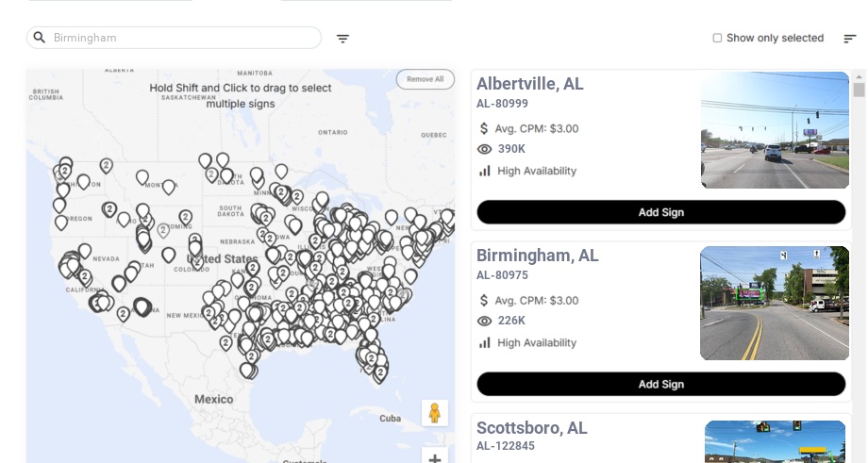Click the eye impressions icon for Albertville
The height and width of the screenshot is (463, 868).
click(484, 149)
